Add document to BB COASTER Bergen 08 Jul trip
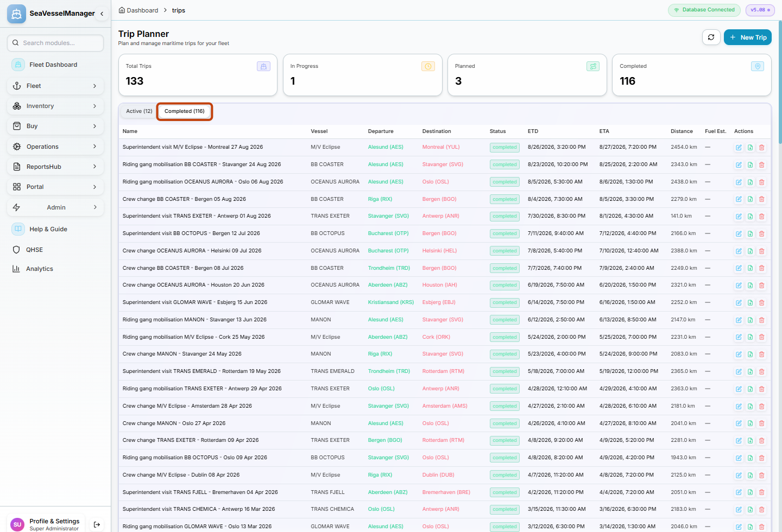 click(x=750, y=268)
